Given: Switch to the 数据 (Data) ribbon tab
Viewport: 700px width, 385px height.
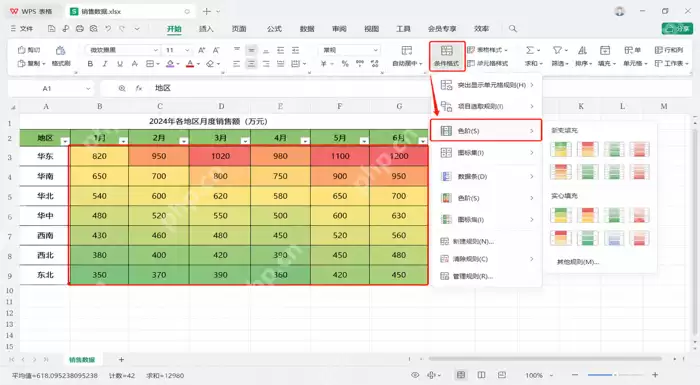Looking at the screenshot, I should (307, 29).
